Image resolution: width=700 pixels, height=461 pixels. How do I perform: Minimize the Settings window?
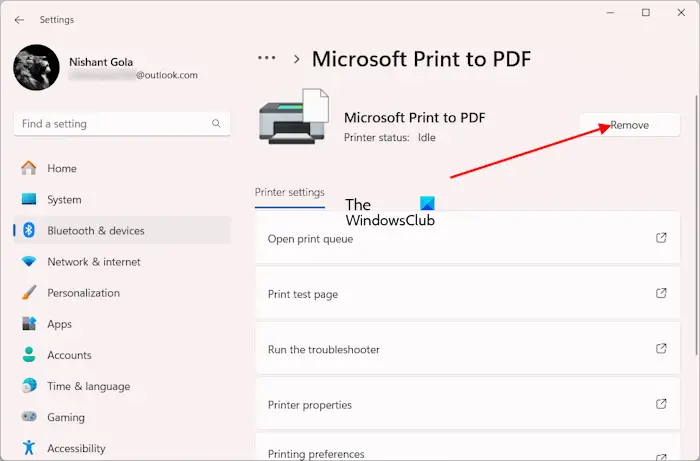tap(610, 12)
